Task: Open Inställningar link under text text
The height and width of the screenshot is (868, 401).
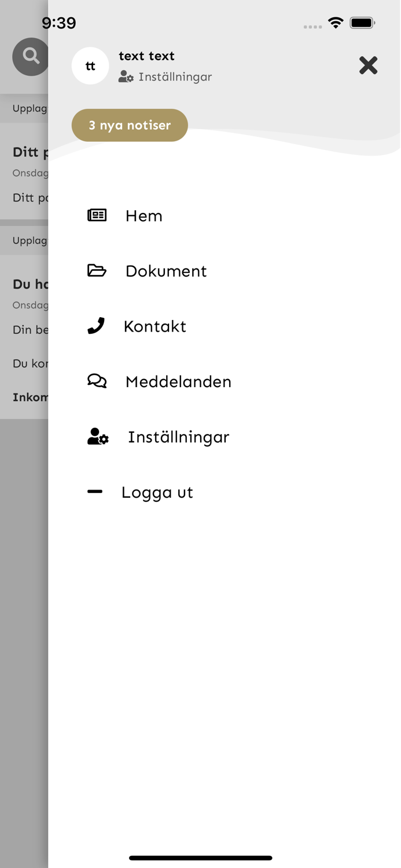Action: (175, 77)
